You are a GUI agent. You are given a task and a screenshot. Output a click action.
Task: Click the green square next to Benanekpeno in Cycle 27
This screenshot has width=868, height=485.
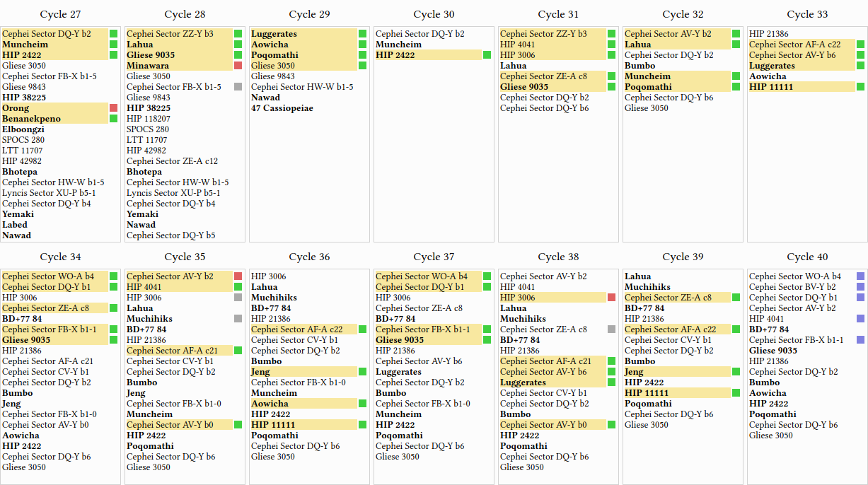point(113,119)
